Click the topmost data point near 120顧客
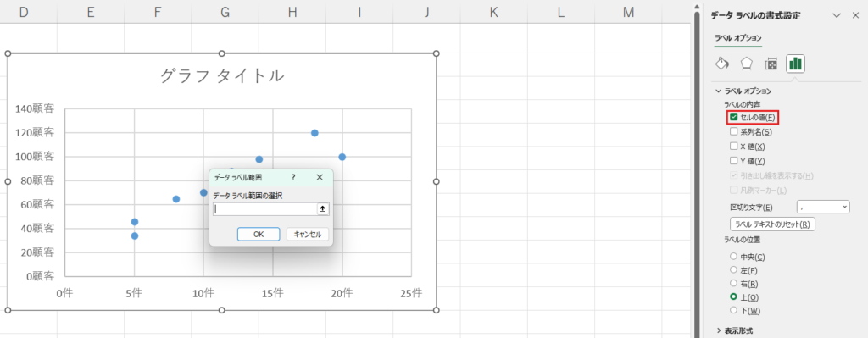 coord(314,133)
